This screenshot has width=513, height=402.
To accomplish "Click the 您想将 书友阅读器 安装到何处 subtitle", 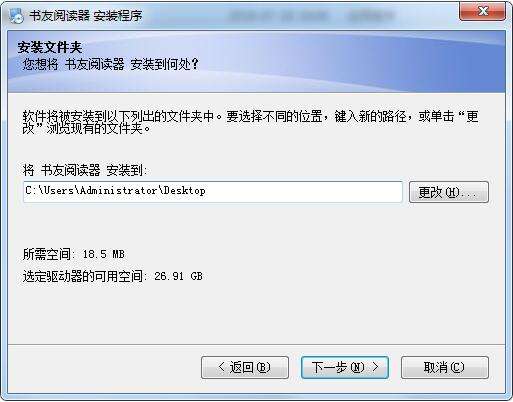I will click(x=111, y=64).
